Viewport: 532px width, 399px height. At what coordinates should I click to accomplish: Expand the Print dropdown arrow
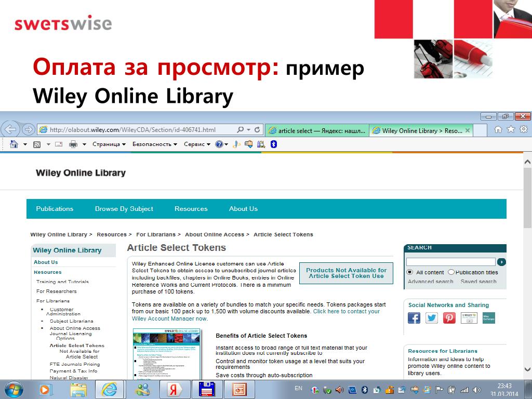84,144
